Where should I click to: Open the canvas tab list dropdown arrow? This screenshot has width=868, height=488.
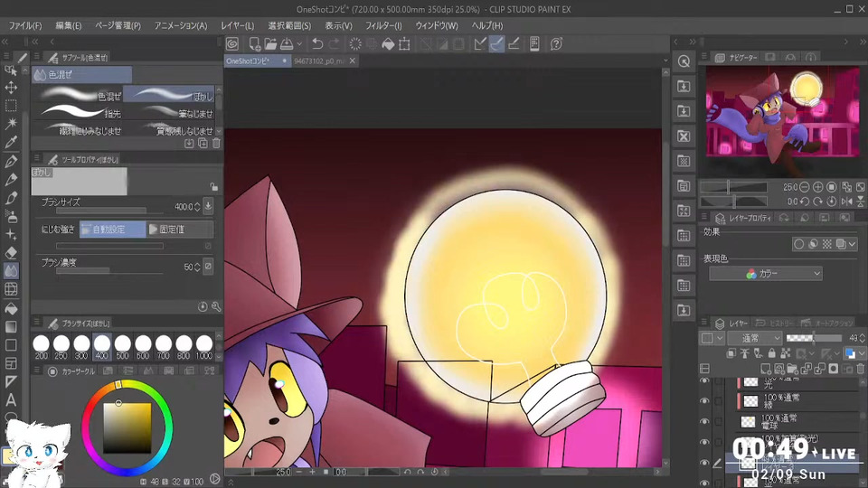(665, 61)
